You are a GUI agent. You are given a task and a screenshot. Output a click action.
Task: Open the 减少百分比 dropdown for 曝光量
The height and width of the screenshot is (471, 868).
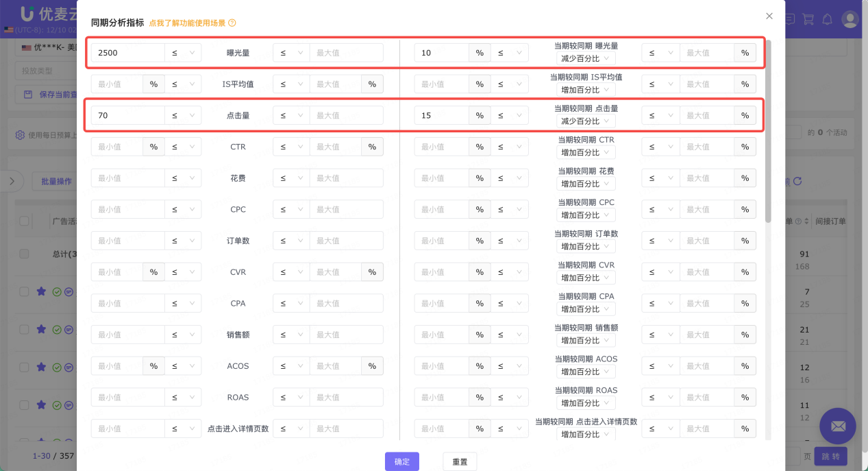point(586,58)
